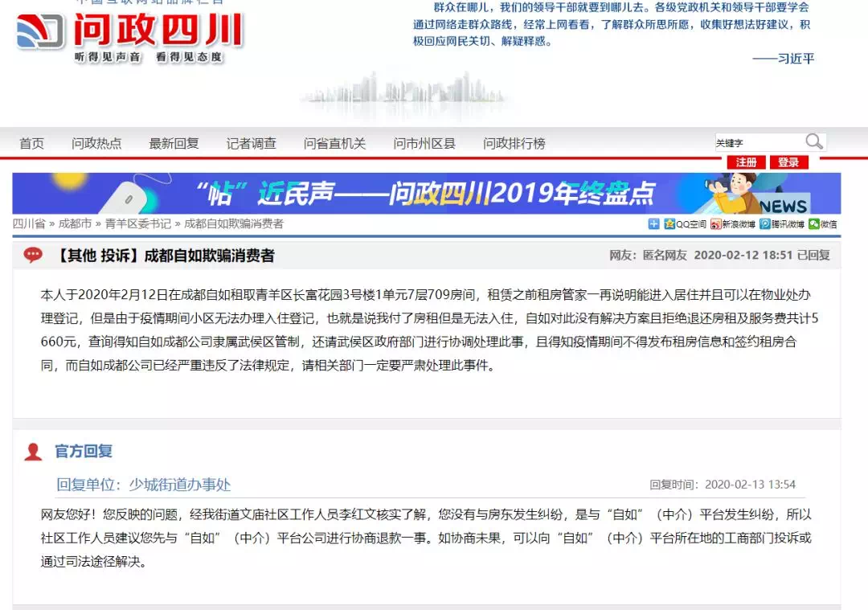Click the search magnifier icon

(813, 141)
